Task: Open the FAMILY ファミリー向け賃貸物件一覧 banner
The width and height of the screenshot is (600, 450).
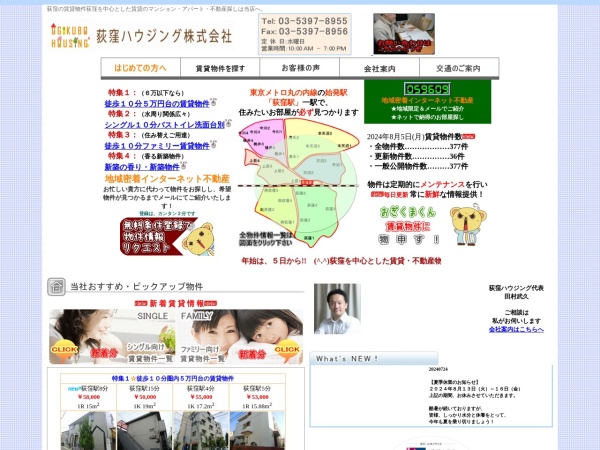Action: [x=240, y=336]
